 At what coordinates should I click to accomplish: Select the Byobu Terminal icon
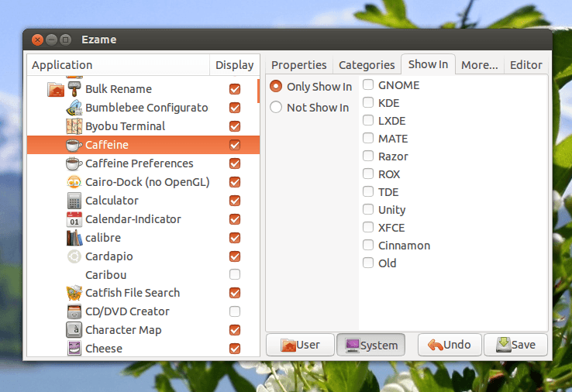coord(74,126)
